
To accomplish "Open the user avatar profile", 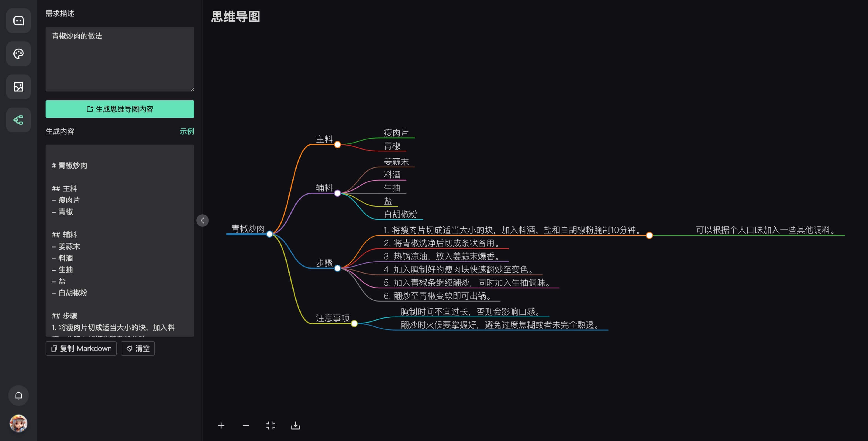I will pos(18,423).
